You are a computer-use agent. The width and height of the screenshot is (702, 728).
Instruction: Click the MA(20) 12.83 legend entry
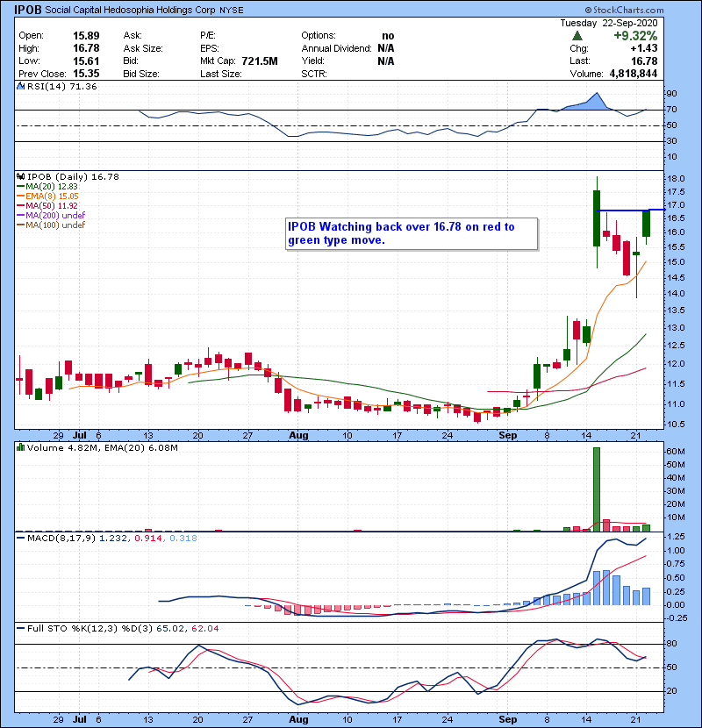tap(51, 186)
